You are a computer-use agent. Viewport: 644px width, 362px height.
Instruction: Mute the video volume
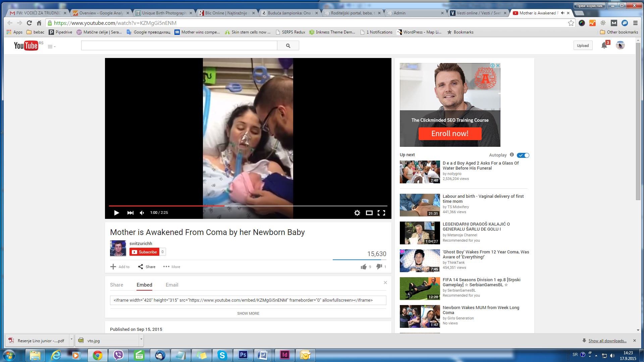click(142, 213)
